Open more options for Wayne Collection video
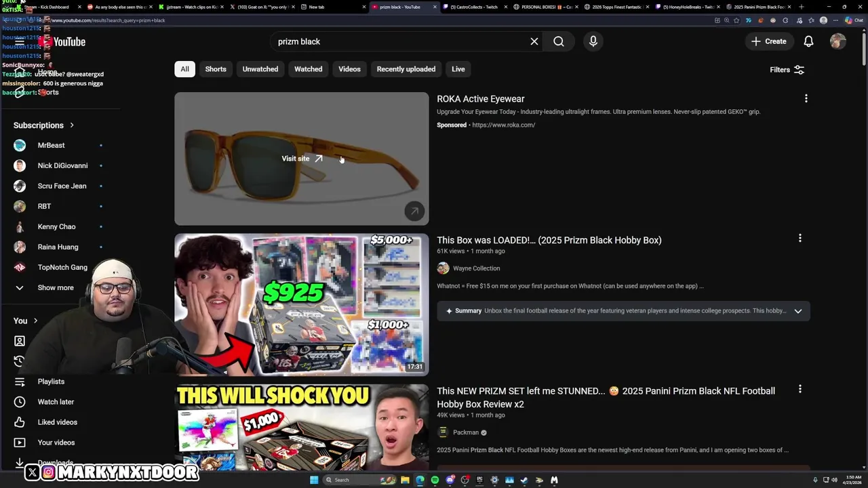868x488 pixels. click(800, 238)
